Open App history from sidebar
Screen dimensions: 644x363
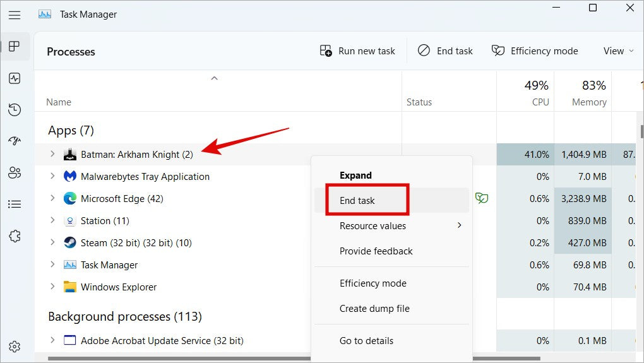point(15,110)
